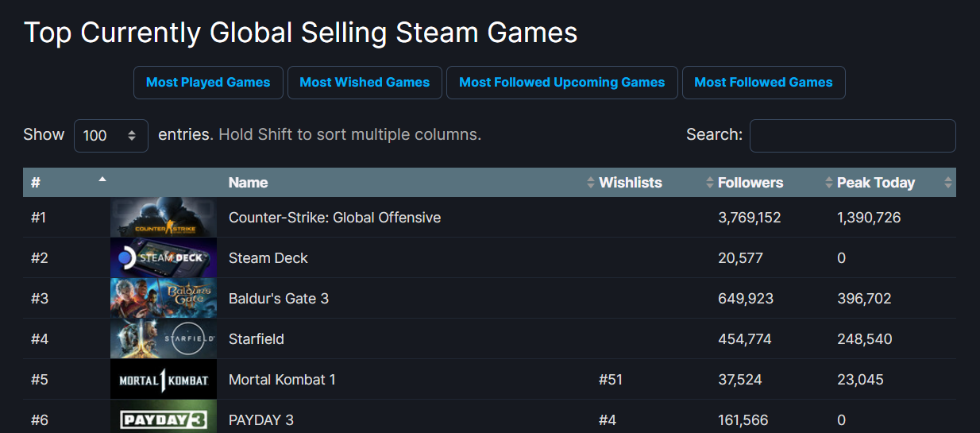This screenshot has height=433, width=980.
Task: Select the 23,045 peak today value
Action: (x=860, y=380)
